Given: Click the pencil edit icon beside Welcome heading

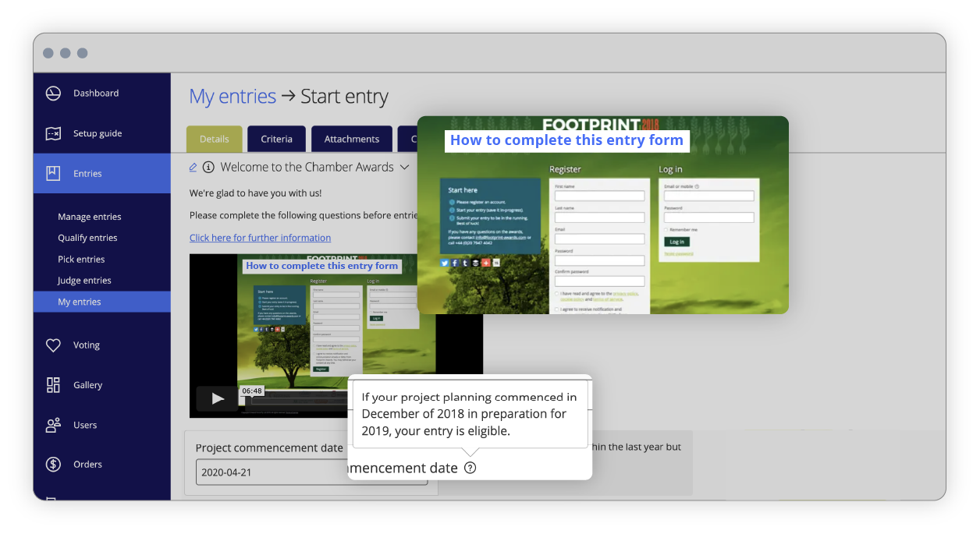Looking at the screenshot, I should pos(194,167).
